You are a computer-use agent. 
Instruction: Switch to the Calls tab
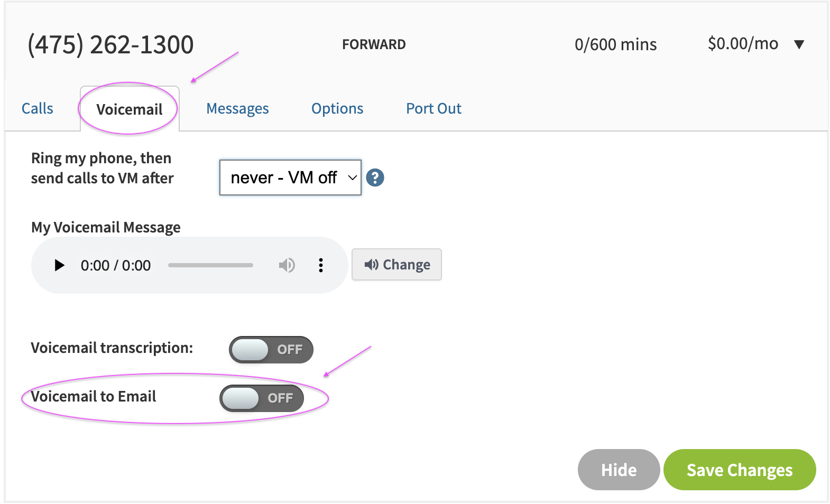click(38, 109)
